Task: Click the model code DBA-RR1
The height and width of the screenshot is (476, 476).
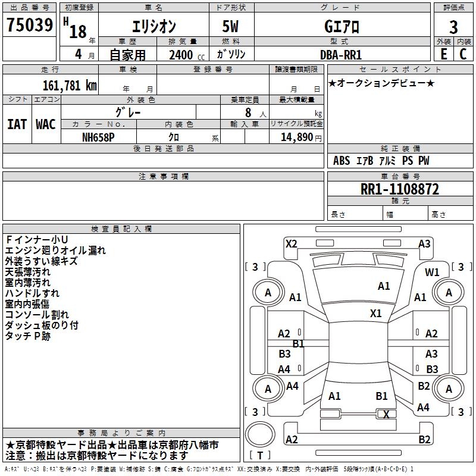Action: (341, 55)
